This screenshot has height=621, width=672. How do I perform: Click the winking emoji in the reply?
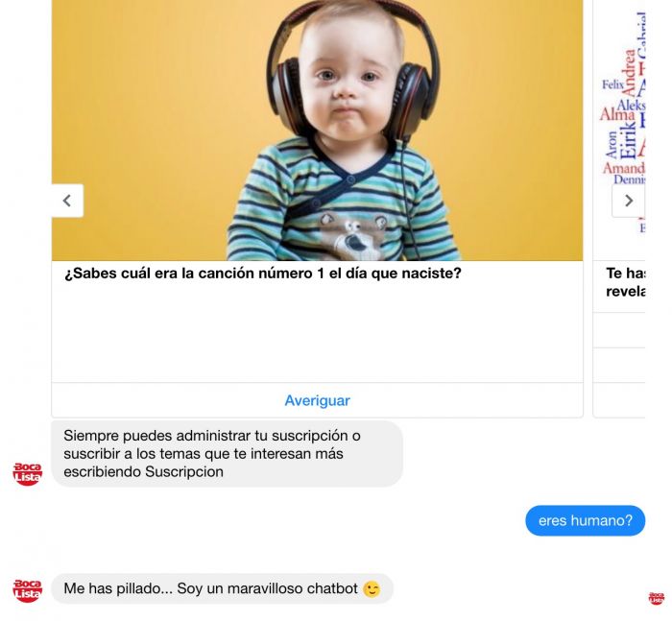coord(372,589)
